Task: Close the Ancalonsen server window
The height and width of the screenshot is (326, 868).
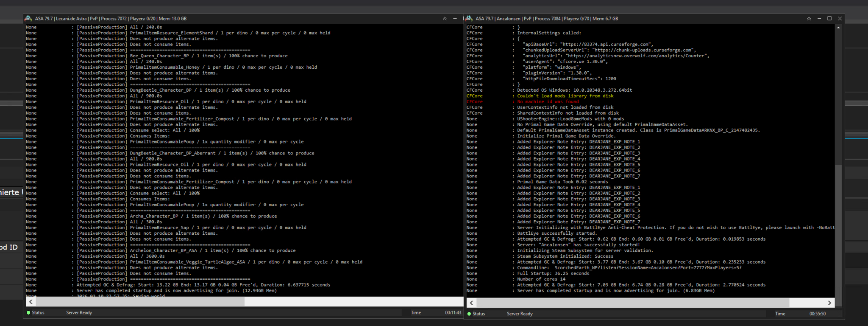Action: point(840,19)
